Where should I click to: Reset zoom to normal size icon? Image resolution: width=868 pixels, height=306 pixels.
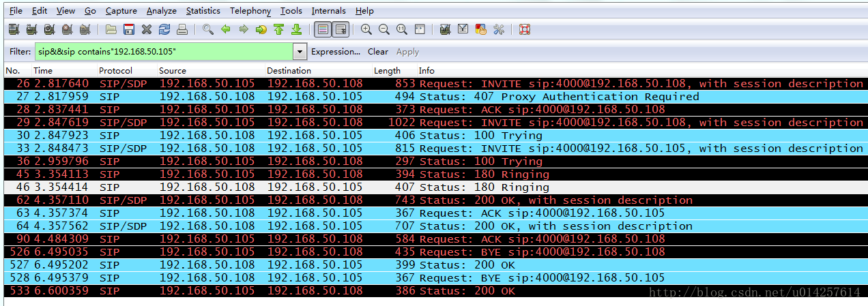tap(402, 29)
